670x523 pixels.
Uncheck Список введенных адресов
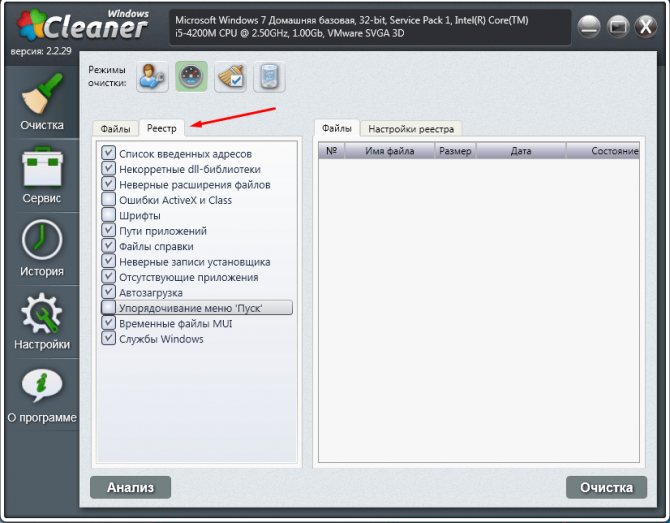coord(109,153)
